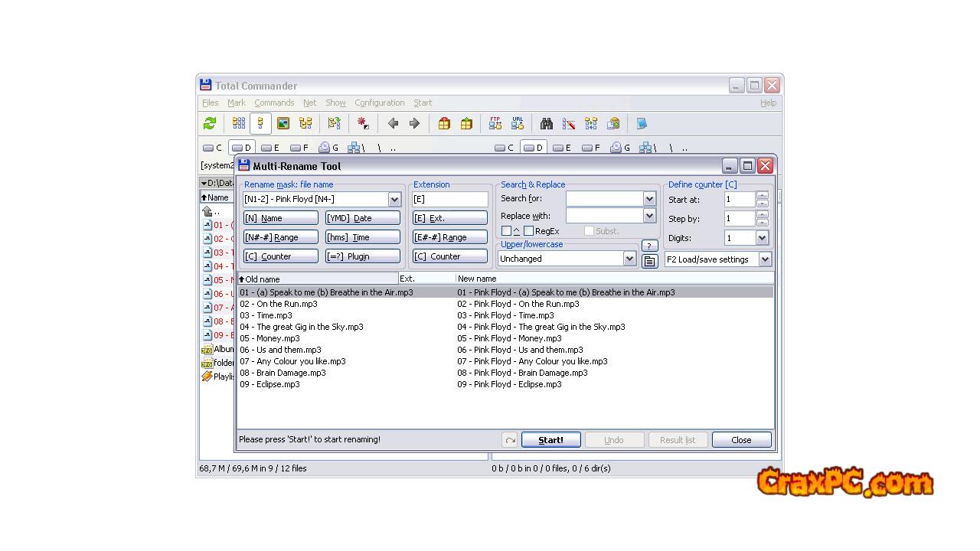Image resolution: width=980 pixels, height=551 pixels.
Task: Select the row '06 - Us and them.mp3'
Action: (505, 350)
